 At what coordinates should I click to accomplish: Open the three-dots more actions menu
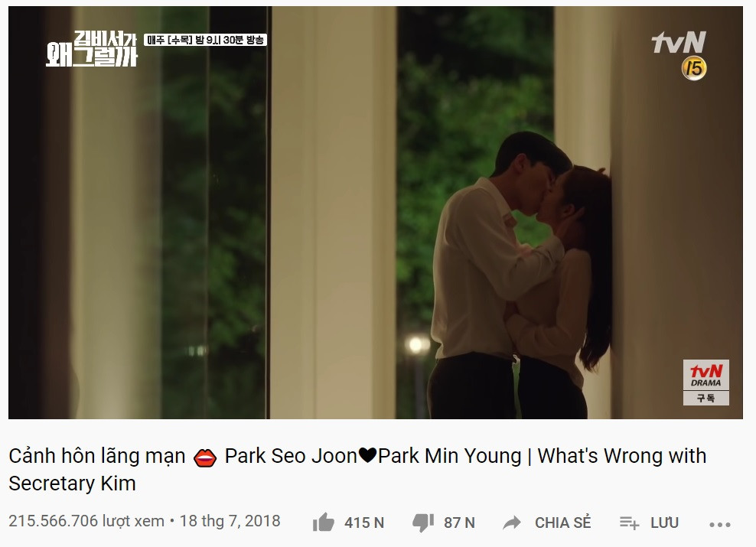(720, 524)
